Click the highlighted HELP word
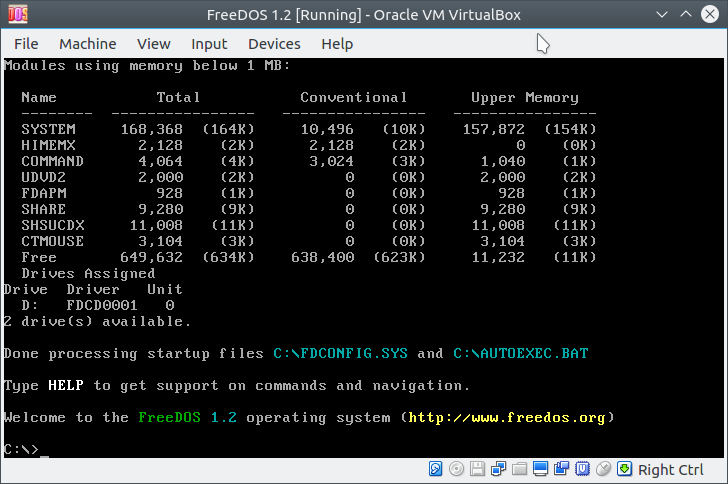Image resolution: width=728 pixels, height=484 pixels. tap(66, 386)
